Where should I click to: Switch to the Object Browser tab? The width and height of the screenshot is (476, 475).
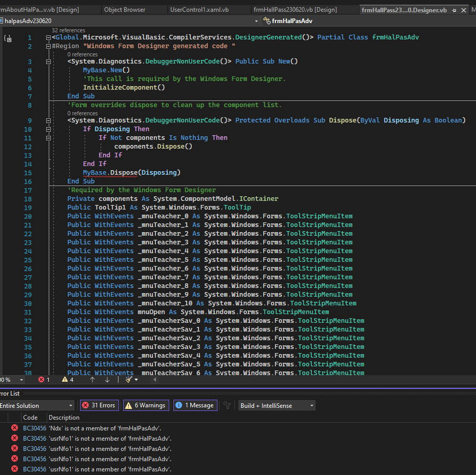click(125, 10)
